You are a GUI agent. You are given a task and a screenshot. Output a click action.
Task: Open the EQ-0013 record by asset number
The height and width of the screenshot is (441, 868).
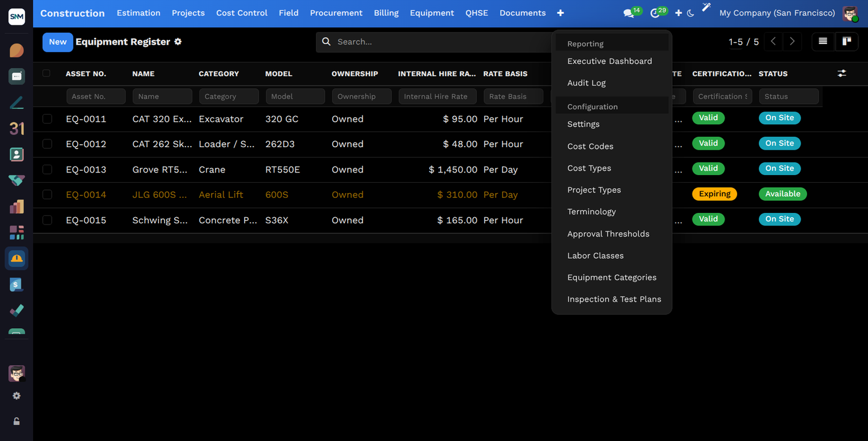coord(86,170)
